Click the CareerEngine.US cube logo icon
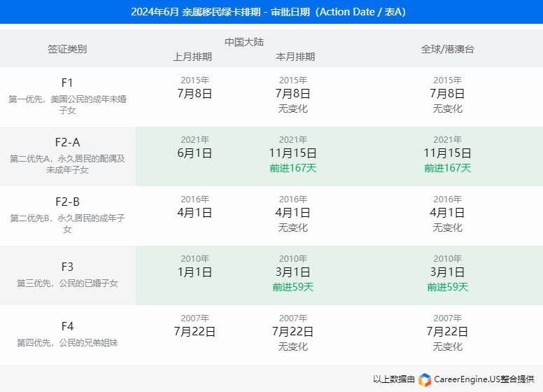The image size is (543, 392). tap(425, 379)
